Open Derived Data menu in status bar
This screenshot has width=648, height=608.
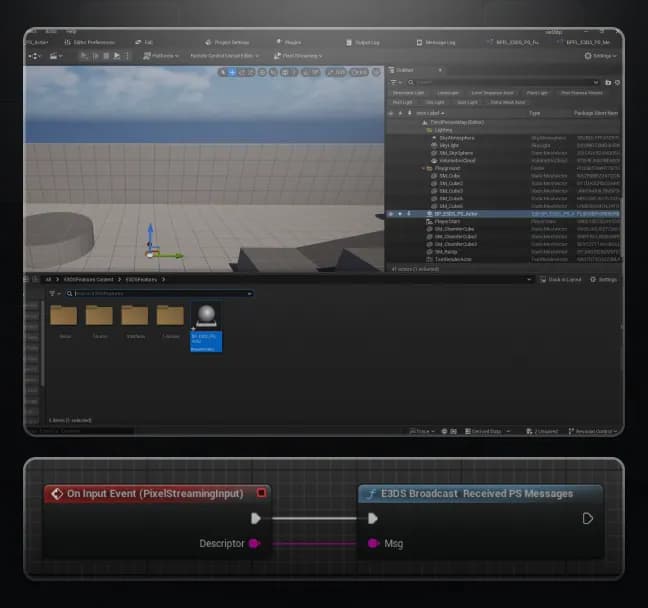pos(487,432)
